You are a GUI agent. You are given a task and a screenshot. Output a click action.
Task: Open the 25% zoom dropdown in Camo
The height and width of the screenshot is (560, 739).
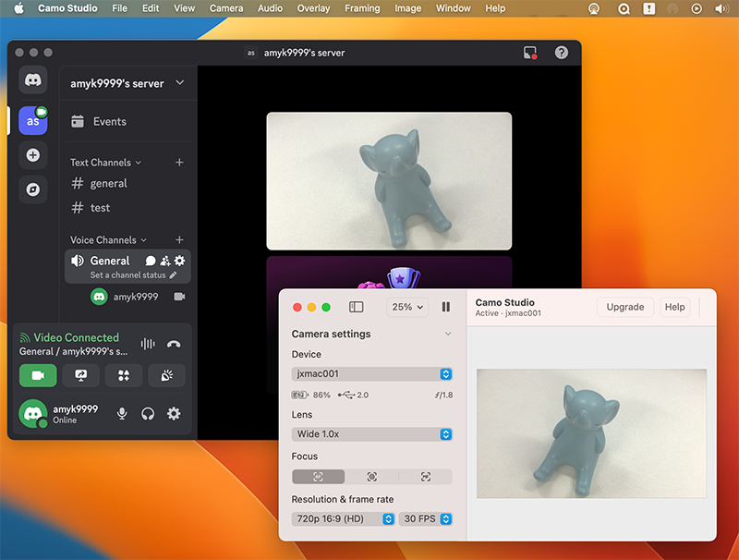click(x=407, y=308)
